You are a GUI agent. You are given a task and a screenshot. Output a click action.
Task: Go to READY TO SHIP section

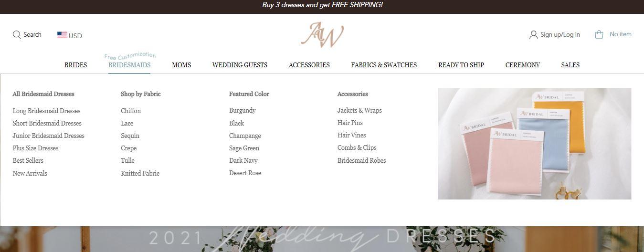tap(461, 65)
